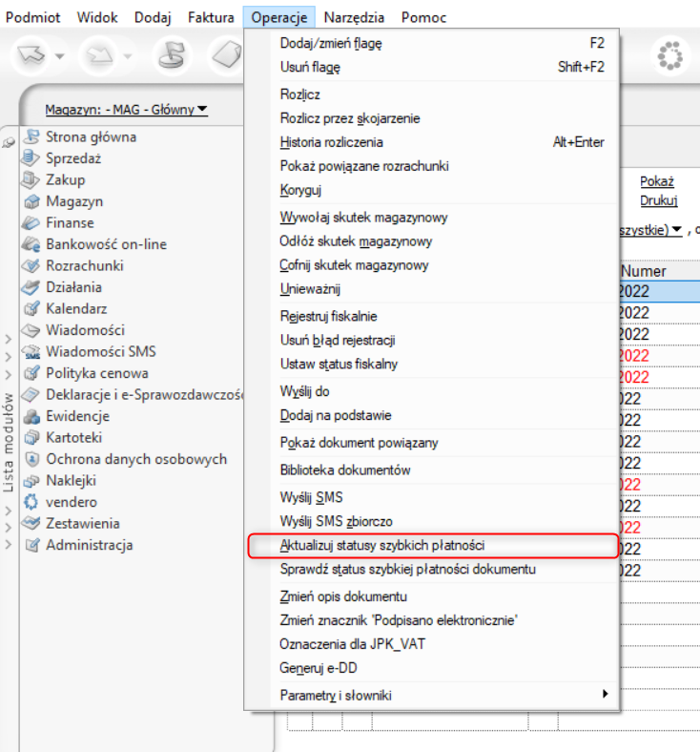Open the vendero module icon

[31, 502]
